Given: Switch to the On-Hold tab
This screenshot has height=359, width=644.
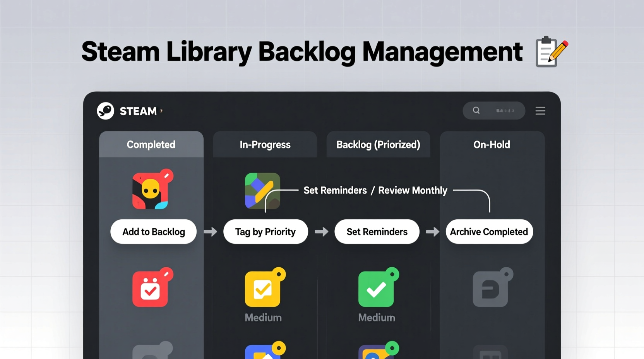Looking at the screenshot, I should coord(492,145).
